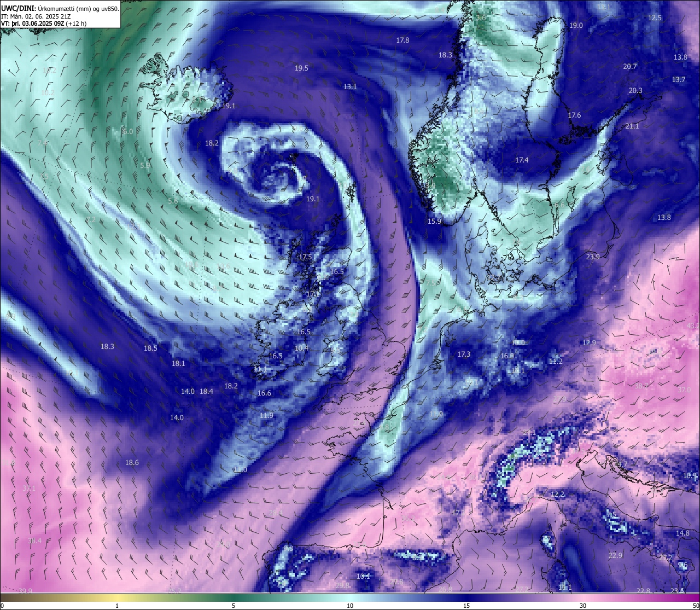Image resolution: width=700 pixels, height=610 pixels.
Task: Click the 18.6 value over the Atlantic
Action: click(x=132, y=463)
